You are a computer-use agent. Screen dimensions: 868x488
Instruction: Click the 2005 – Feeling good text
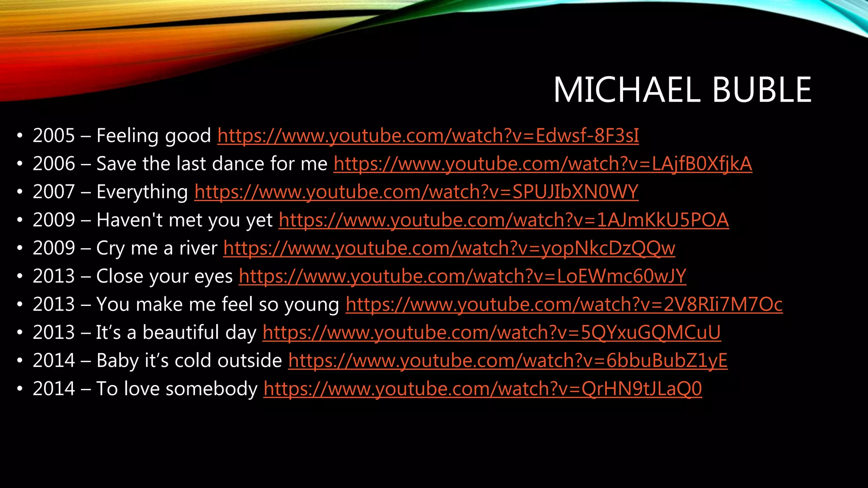(122, 136)
